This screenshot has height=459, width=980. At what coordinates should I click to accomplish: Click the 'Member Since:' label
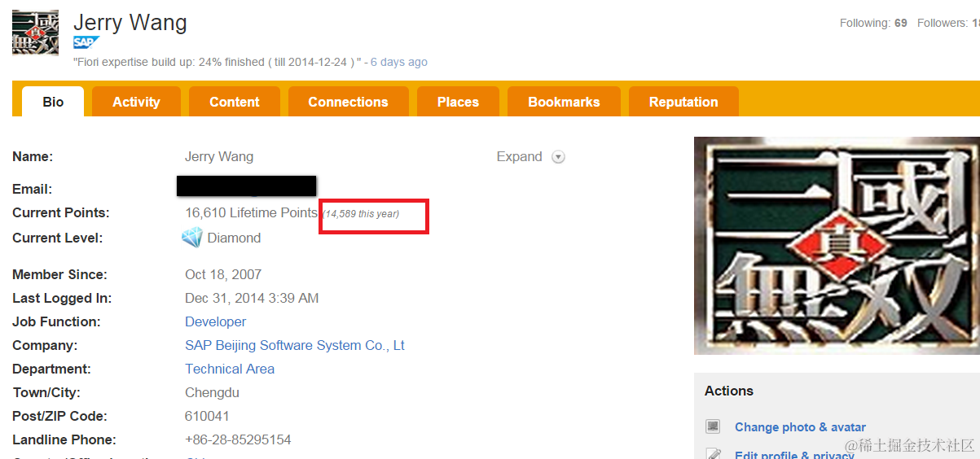click(59, 274)
